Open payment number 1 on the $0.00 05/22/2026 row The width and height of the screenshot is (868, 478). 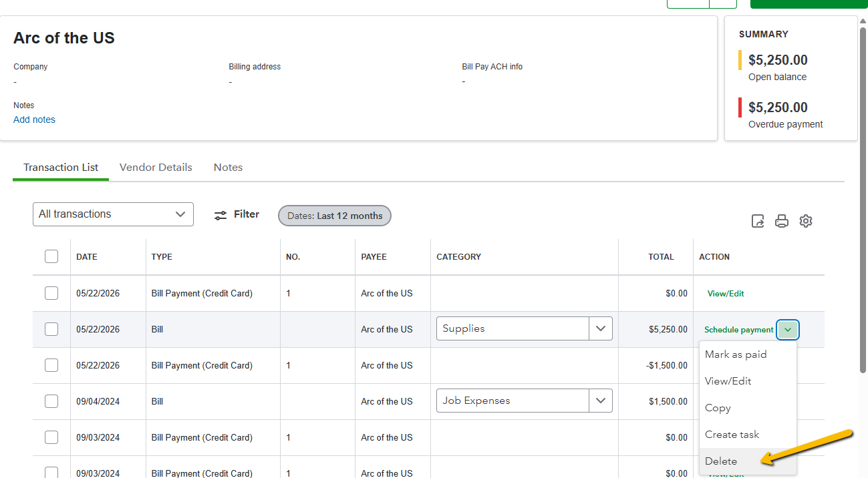pos(289,293)
